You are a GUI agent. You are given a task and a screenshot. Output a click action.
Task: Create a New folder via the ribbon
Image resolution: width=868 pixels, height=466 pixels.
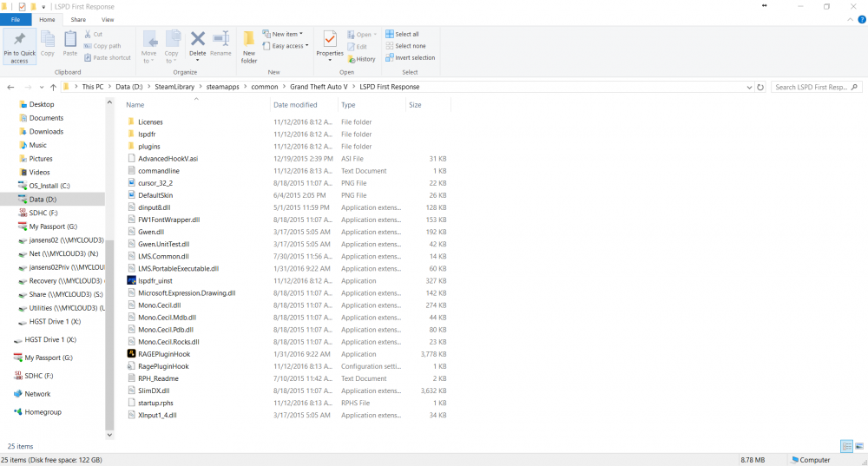pyautogui.click(x=249, y=45)
